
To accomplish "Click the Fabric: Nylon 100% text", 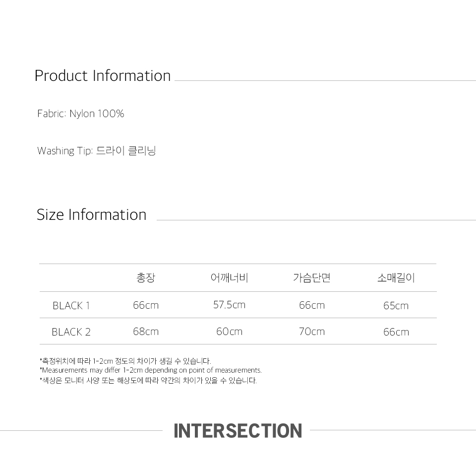I will click(x=81, y=114).
